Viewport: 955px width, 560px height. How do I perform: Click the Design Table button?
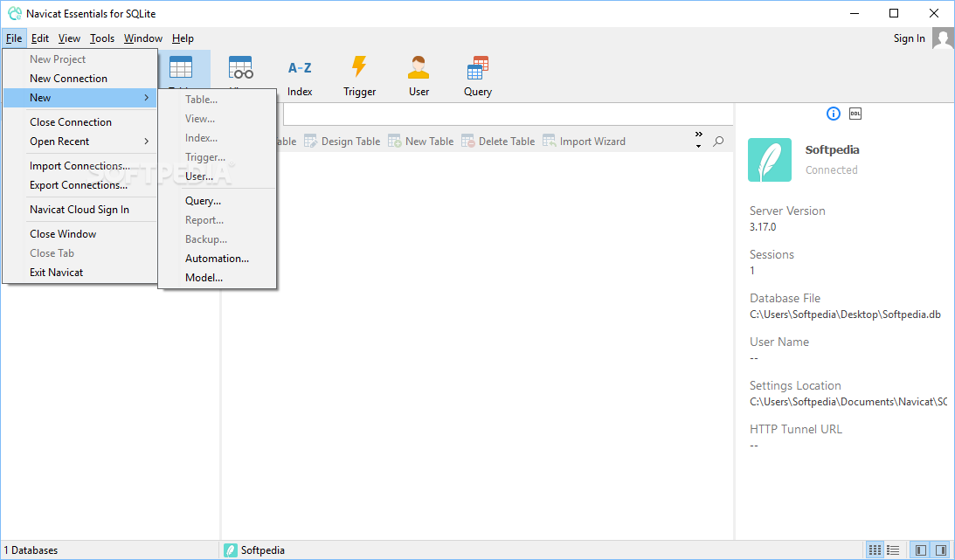343,142
